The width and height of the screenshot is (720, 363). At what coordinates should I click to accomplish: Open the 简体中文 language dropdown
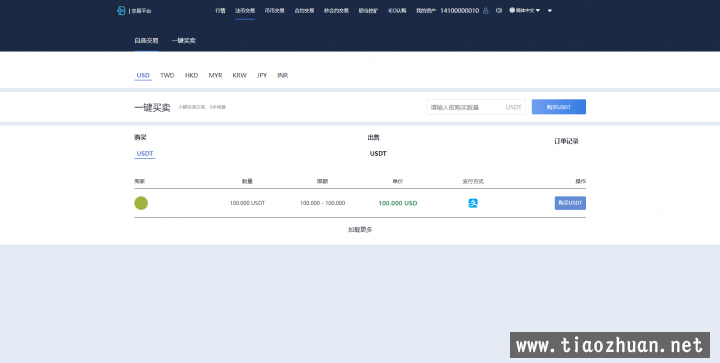pos(525,10)
